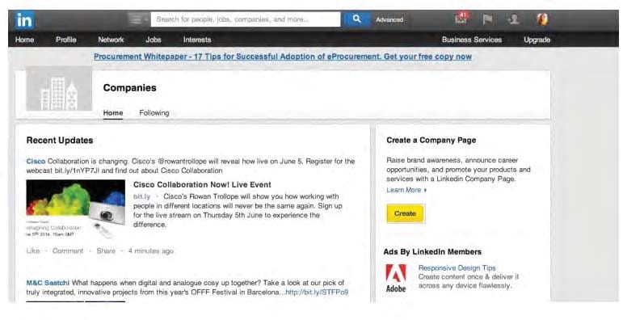Expand Learn More under Create a Company Page
Image resolution: width=644 pixels, height=320 pixels.
[406, 190]
